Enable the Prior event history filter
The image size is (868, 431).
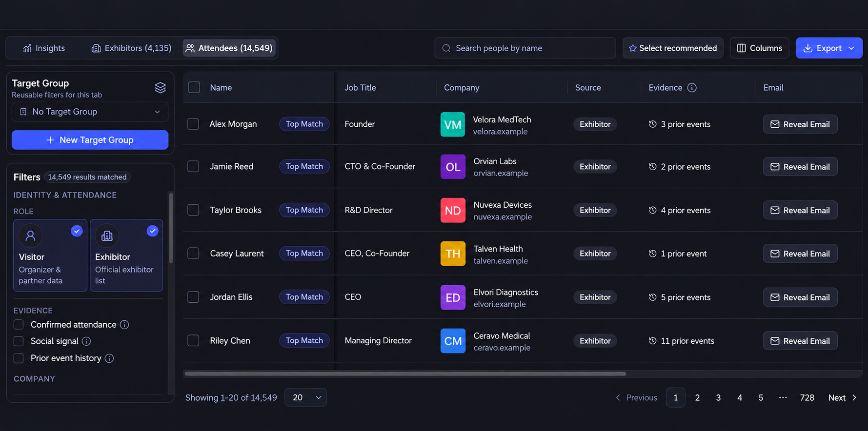[19, 358]
